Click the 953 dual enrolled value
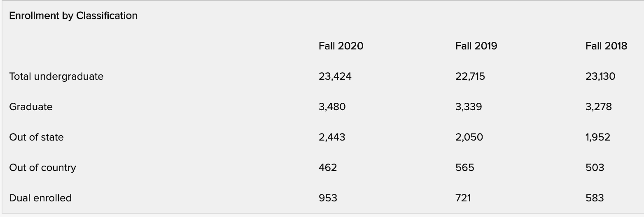The image size is (644, 217). 327,198
